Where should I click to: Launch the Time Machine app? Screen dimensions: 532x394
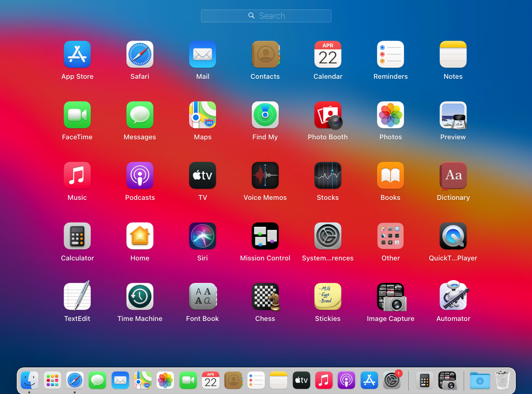(x=140, y=296)
